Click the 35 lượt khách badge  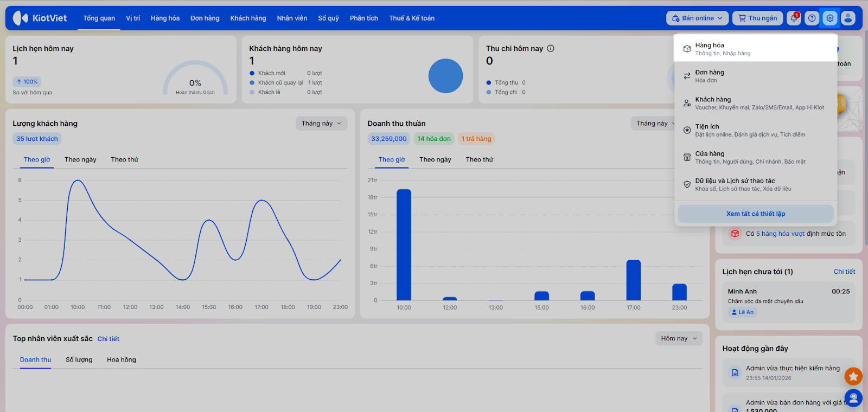(37, 139)
